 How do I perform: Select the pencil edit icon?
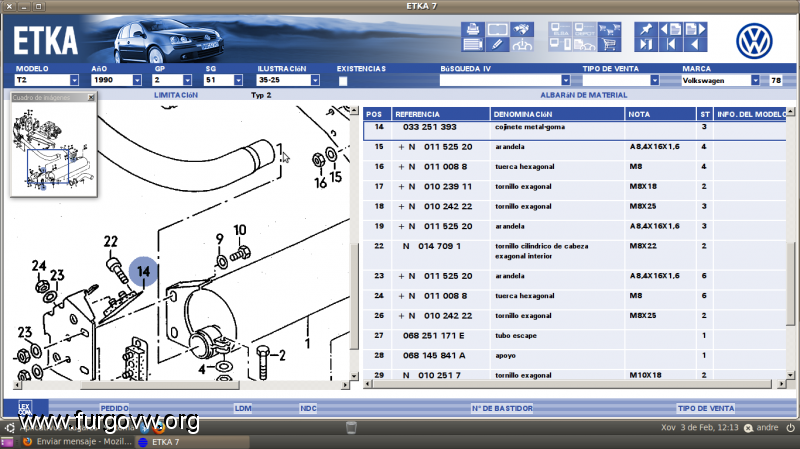[x=497, y=45]
